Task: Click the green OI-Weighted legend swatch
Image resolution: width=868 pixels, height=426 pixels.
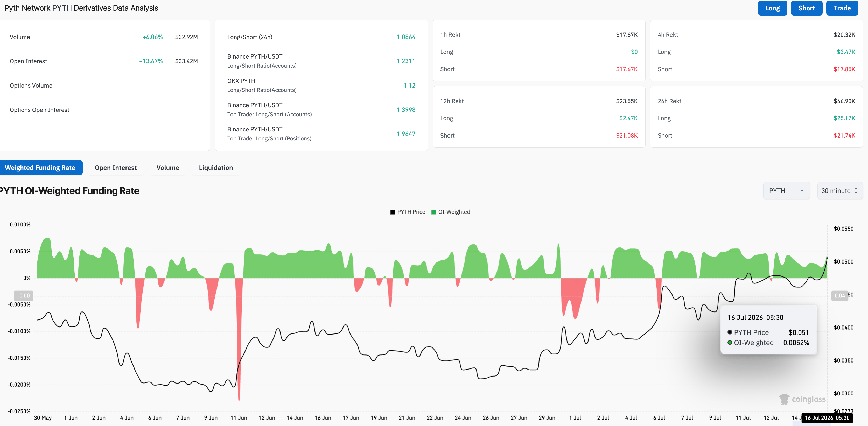Action: click(x=434, y=212)
